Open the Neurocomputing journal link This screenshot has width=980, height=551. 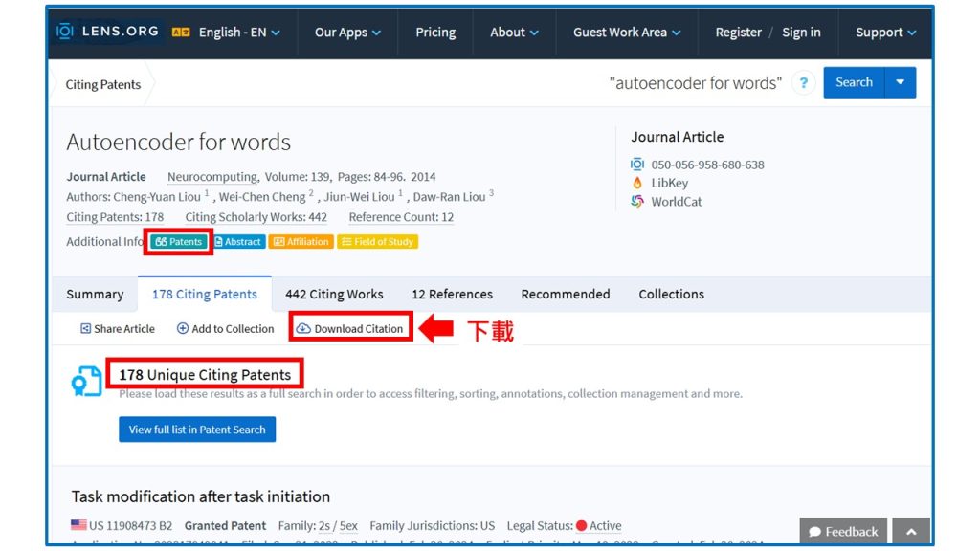tap(212, 177)
